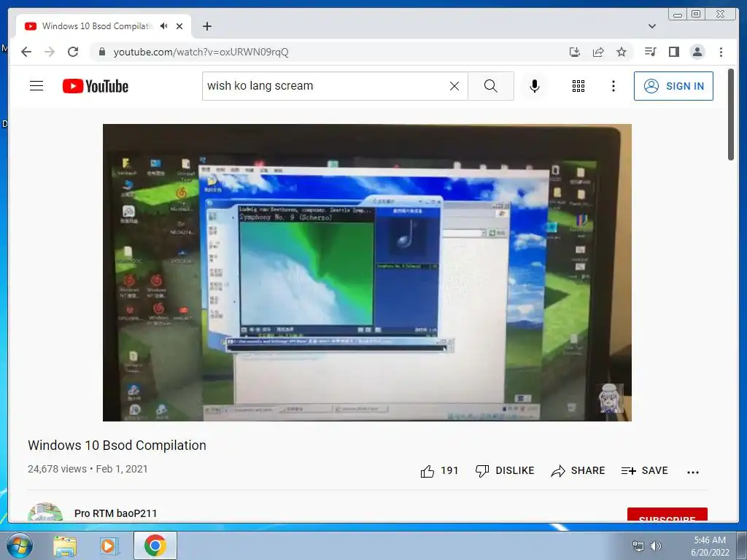Save the video to a playlist

point(645,471)
